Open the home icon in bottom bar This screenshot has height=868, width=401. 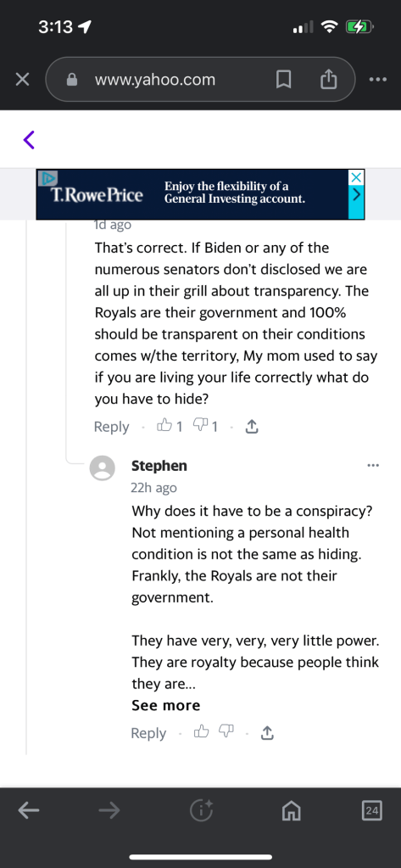(x=292, y=811)
